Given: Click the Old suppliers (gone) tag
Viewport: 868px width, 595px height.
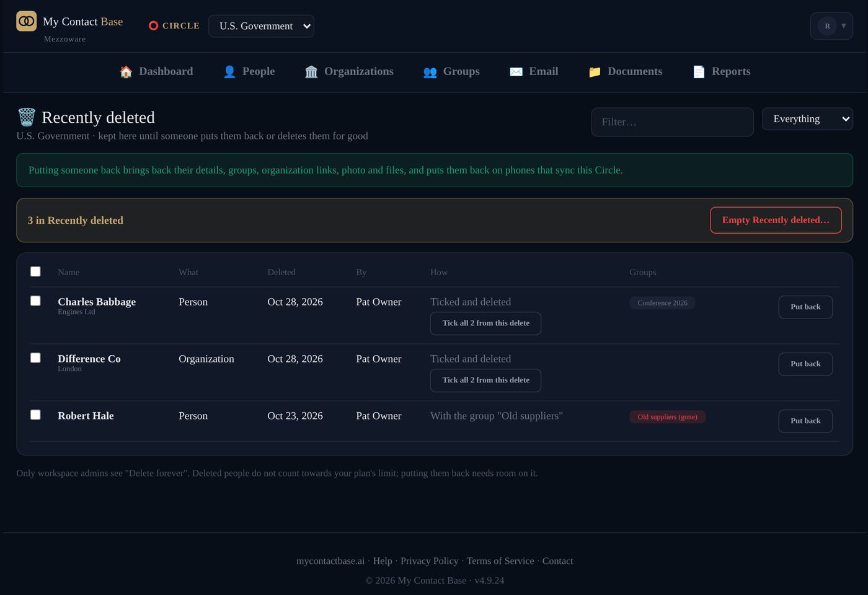Looking at the screenshot, I should 667,417.
